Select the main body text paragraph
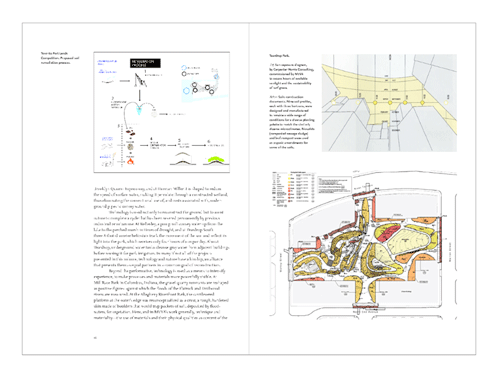Viewport: 498px width, 386px height. click(x=161, y=253)
